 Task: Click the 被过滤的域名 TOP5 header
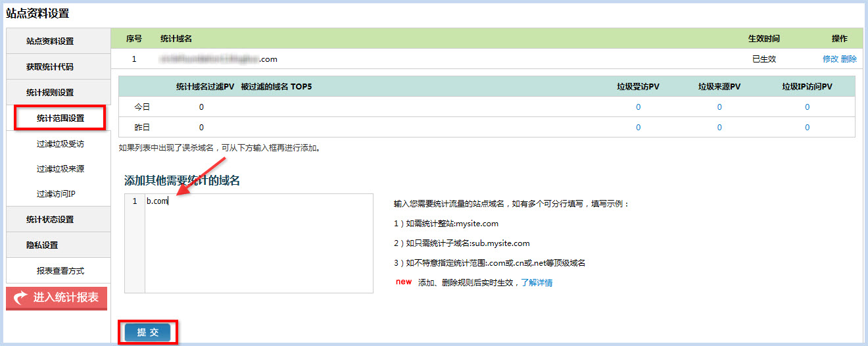click(276, 86)
